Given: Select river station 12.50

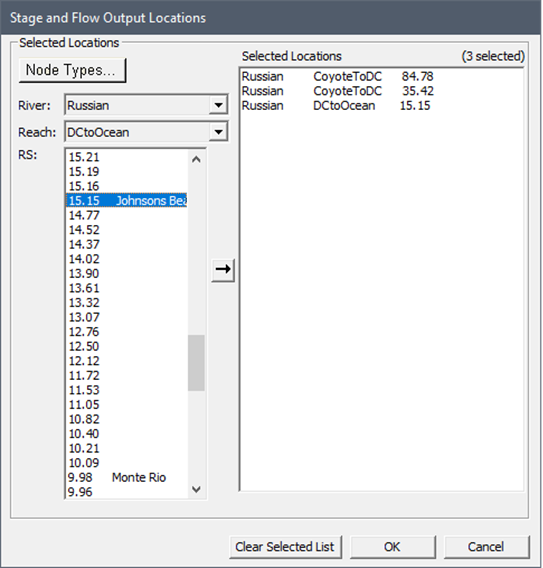Looking at the screenshot, I should click(127, 346).
